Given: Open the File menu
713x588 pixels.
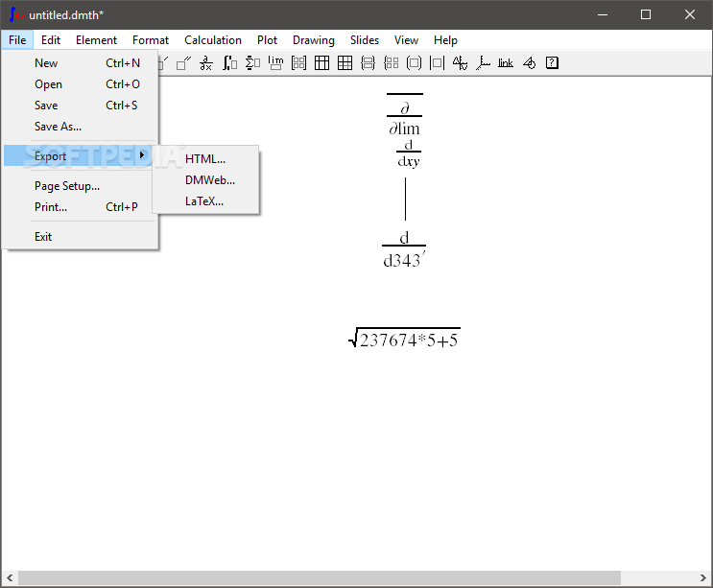Looking at the screenshot, I should click(x=17, y=40).
